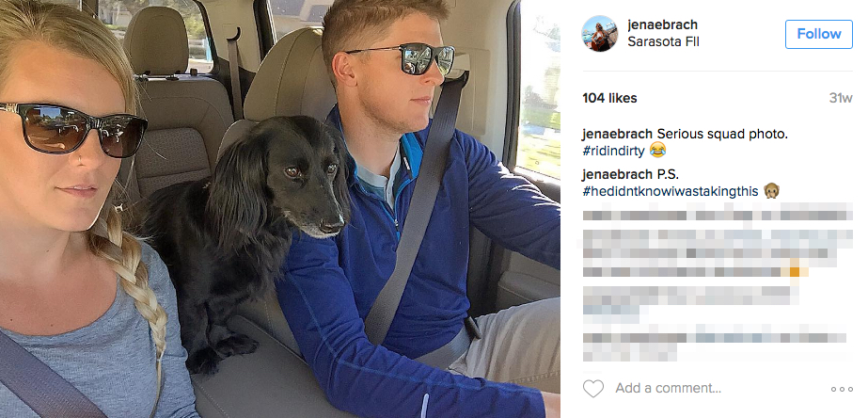This screenshot has height=418, width=868.
Task: Like the post with the heart icon
Action: pyautogui.click(x=592, y=389)
